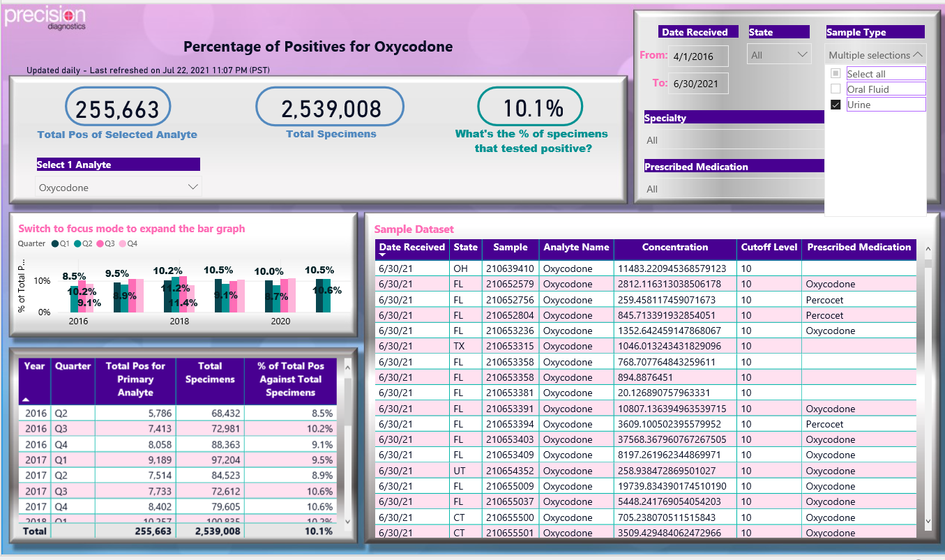Image resolution: width=945 pixels, height=560 pixels.
Task: Click the quarterly table scroll up arrow
Action: coord(347,366)
